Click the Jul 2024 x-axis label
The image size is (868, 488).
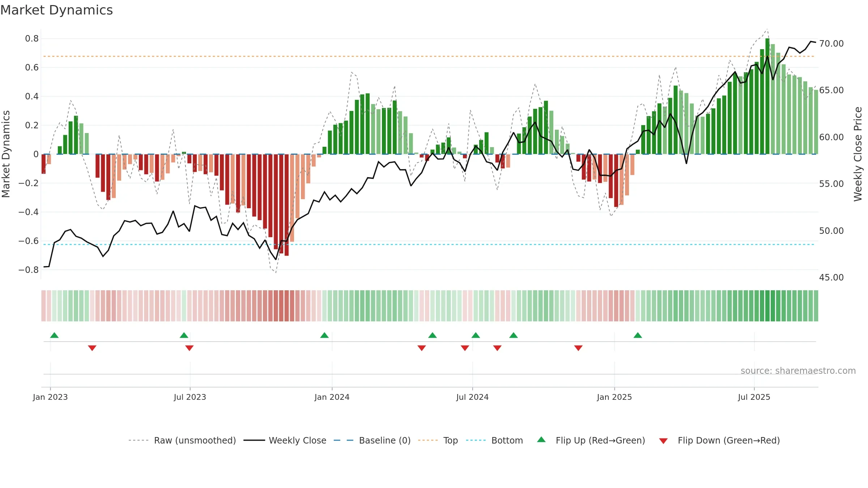click(x=472, y=397)
